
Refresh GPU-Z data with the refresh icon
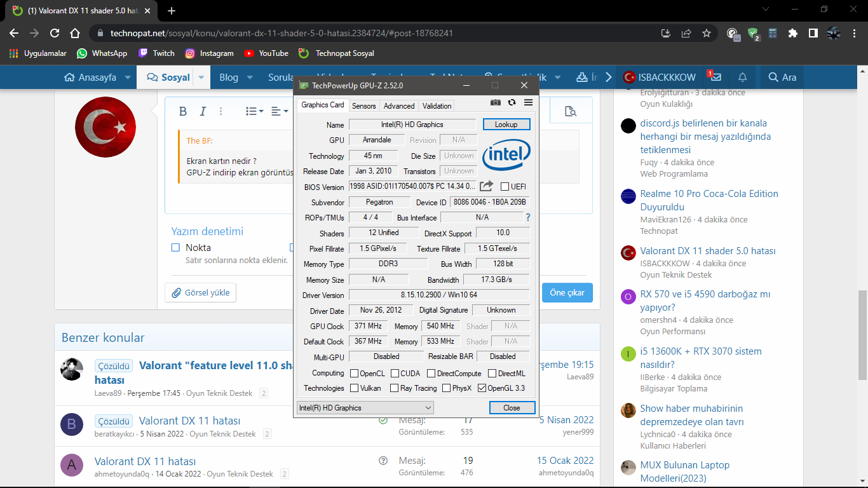(x=512, y=103)
